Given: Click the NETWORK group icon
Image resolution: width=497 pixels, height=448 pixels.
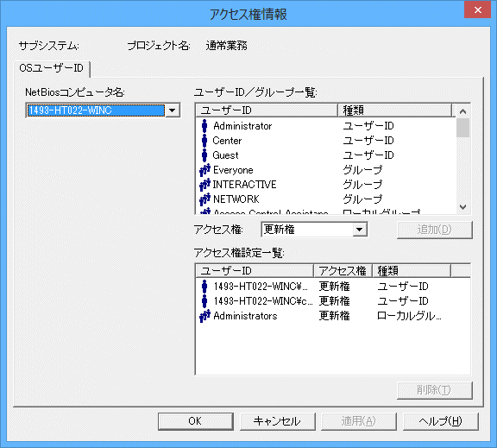Looking at the screenshot, I should coord(204,199).
